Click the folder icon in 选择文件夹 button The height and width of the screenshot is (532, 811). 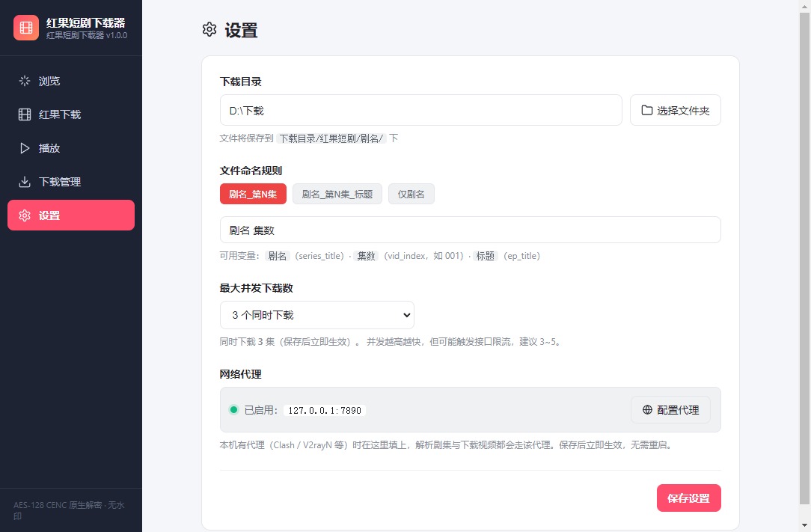point(646,110)
